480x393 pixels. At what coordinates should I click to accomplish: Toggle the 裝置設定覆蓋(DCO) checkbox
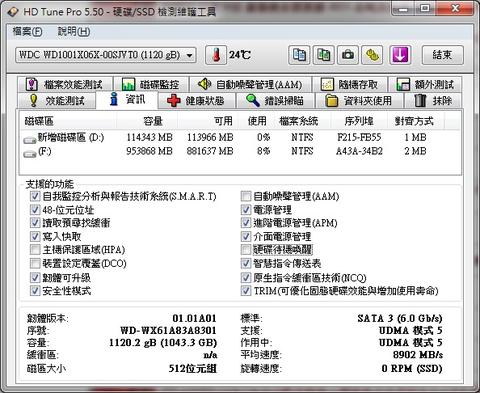pyautogui.click(x=35, y=263)
